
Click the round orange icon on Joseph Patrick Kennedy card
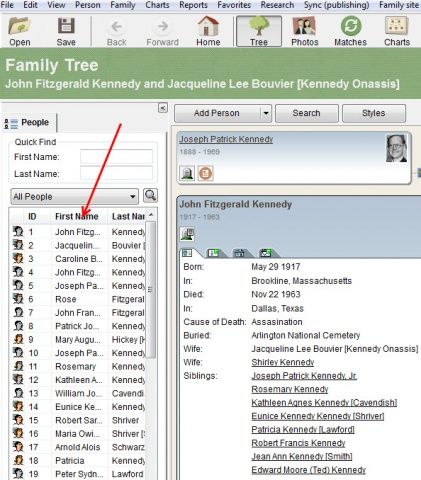click(x=205, y=174)
